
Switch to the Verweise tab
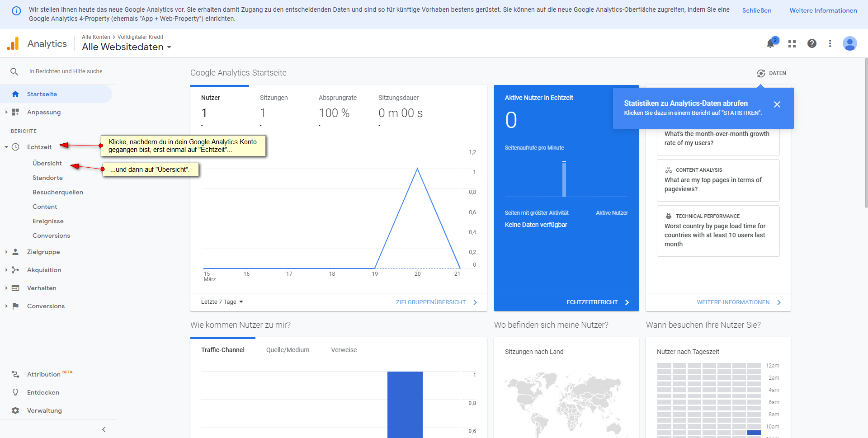click(x=344, y=350)
